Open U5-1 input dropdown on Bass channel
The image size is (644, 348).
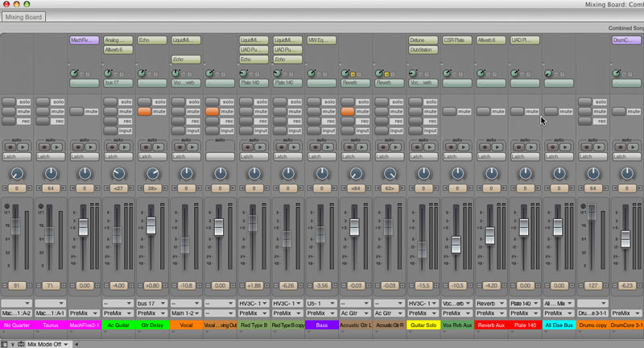321,304
